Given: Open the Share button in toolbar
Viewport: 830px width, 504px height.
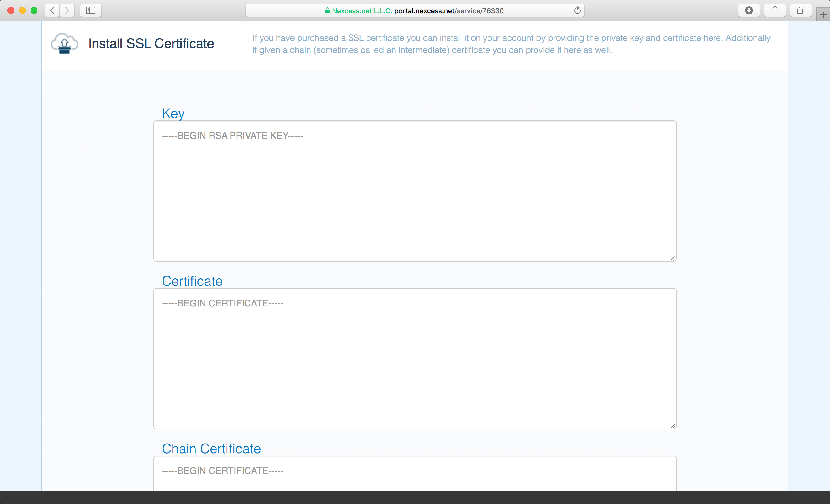Looking at the screenshot, I should coord(775,10).
